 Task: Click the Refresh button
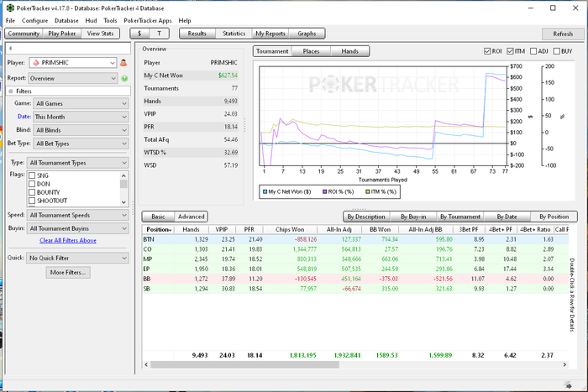click(563, 34)
